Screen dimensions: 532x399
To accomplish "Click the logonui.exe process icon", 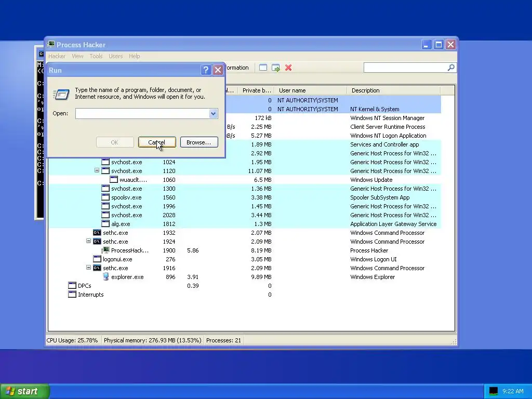I will coord(97,259).
